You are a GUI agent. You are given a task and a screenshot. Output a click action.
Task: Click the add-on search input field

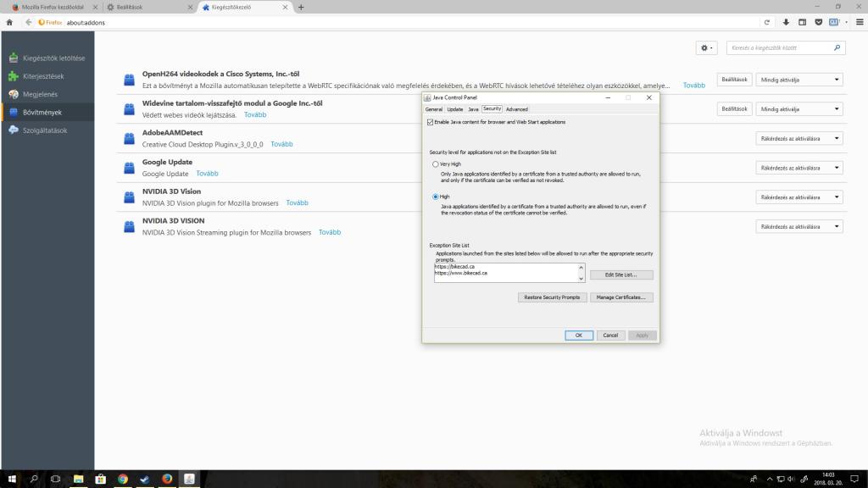(x=778, y=48)
